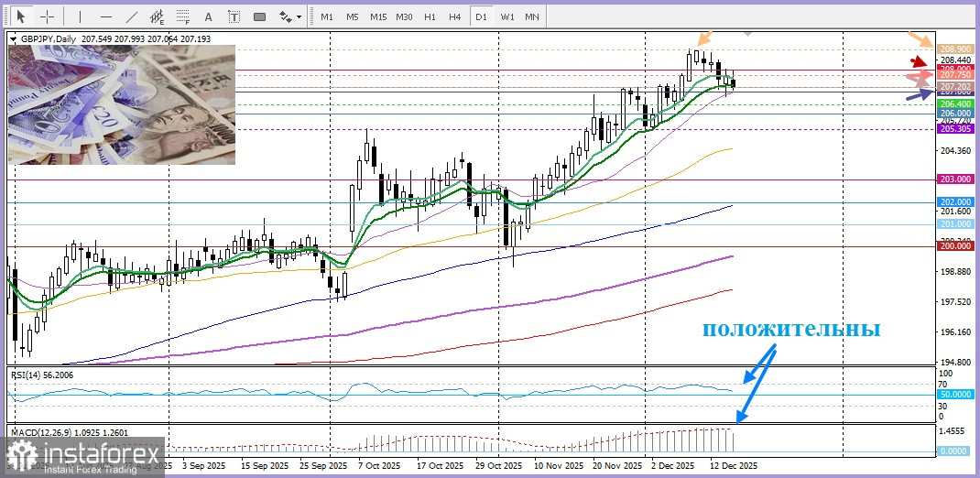
Task: Select the 207.202 current price label
Action: pyautogui.click(x=954, y=86)
